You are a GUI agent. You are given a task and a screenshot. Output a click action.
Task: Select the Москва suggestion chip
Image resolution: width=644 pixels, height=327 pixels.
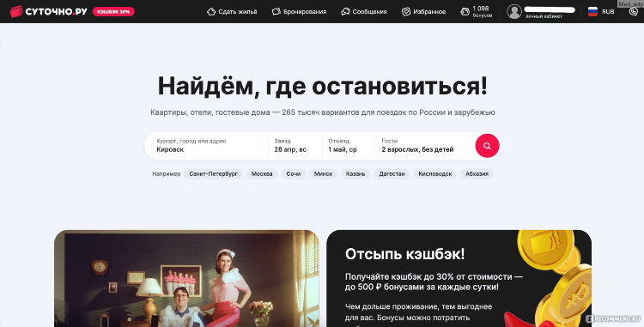coord(262,174)
